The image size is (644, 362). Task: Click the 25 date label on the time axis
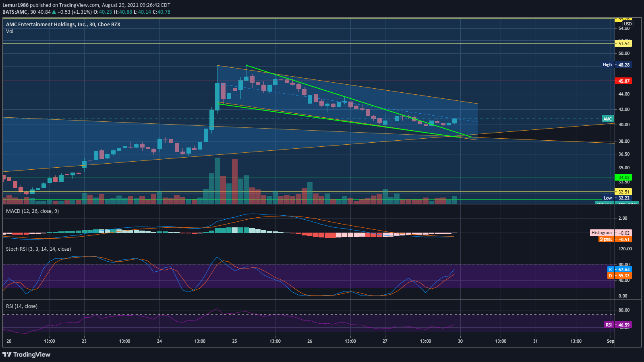(x=234, y=341)
